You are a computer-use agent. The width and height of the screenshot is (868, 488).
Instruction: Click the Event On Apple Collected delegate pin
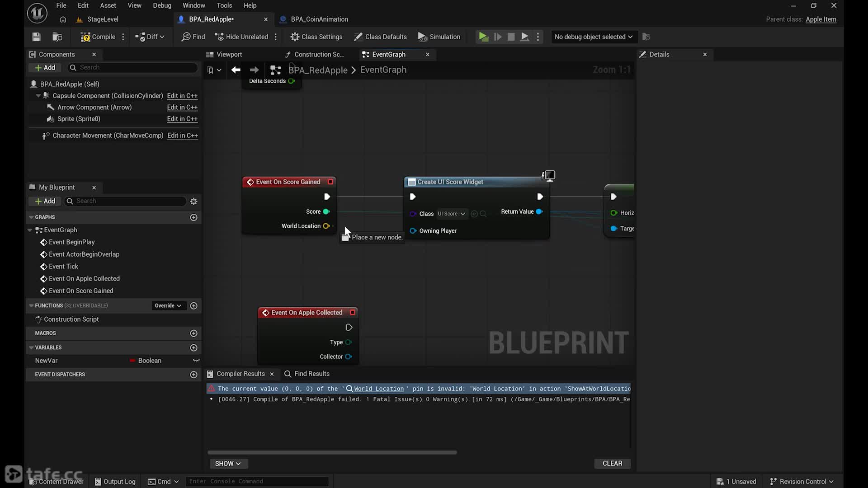353,313
